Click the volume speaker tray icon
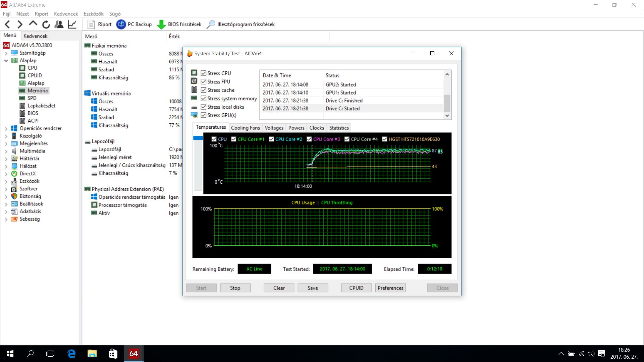644x362 pixels. [591, 354]
